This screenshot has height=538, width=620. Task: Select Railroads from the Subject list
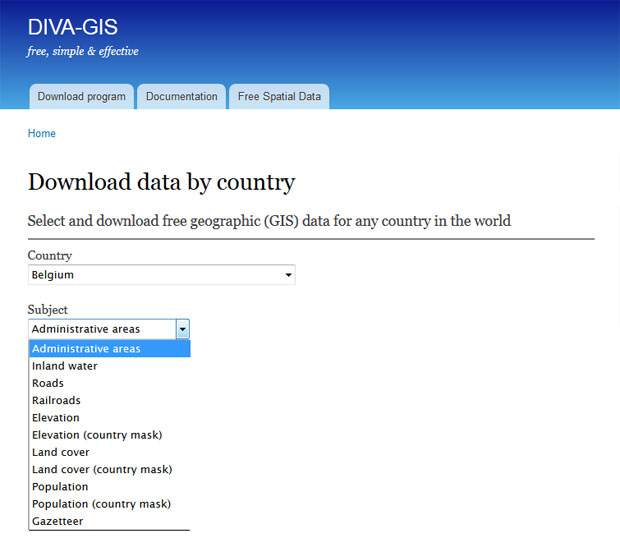110,400
